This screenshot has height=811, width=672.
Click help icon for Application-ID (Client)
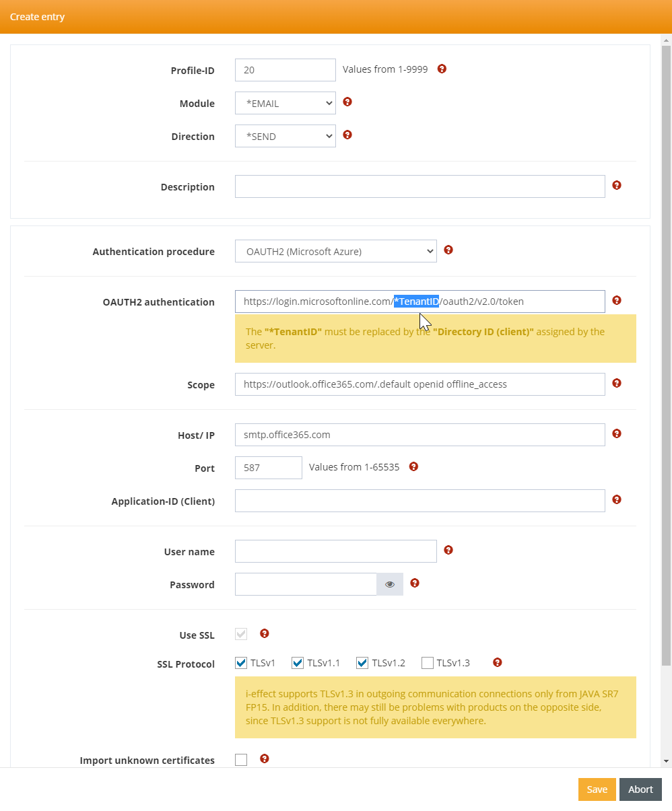pyautogui.click(x=617, y=499)
